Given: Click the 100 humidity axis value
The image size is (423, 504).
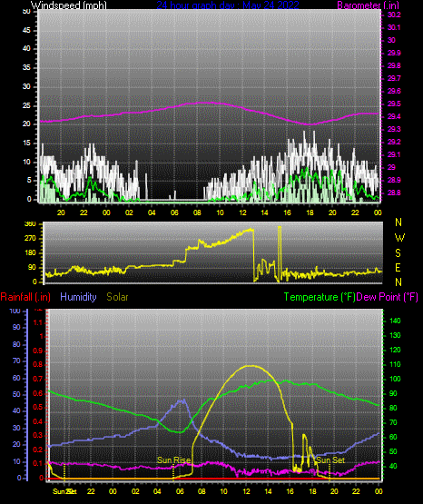Looking at the screenshot, I should (x=15, y=311).
